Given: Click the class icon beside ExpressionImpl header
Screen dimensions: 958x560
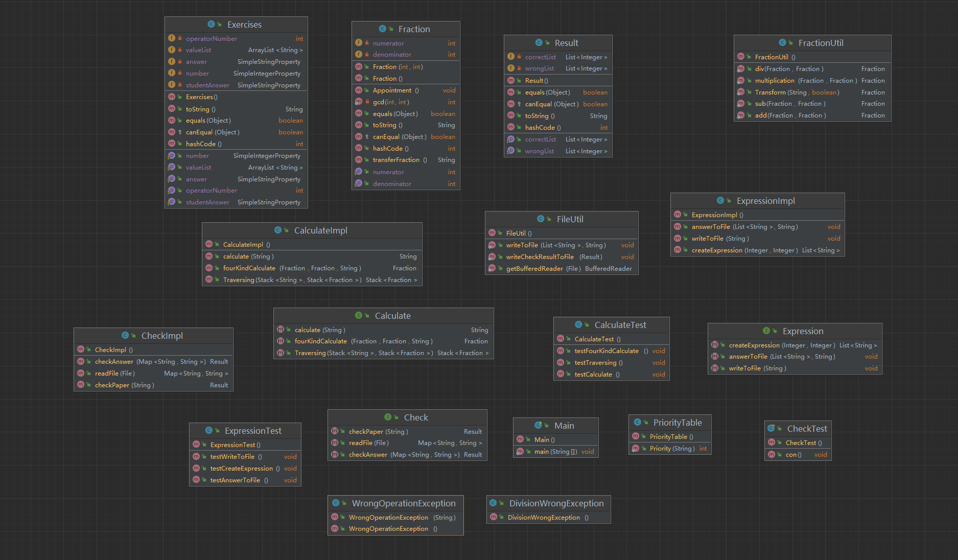Looking at the screenshot, I should 720,201.
